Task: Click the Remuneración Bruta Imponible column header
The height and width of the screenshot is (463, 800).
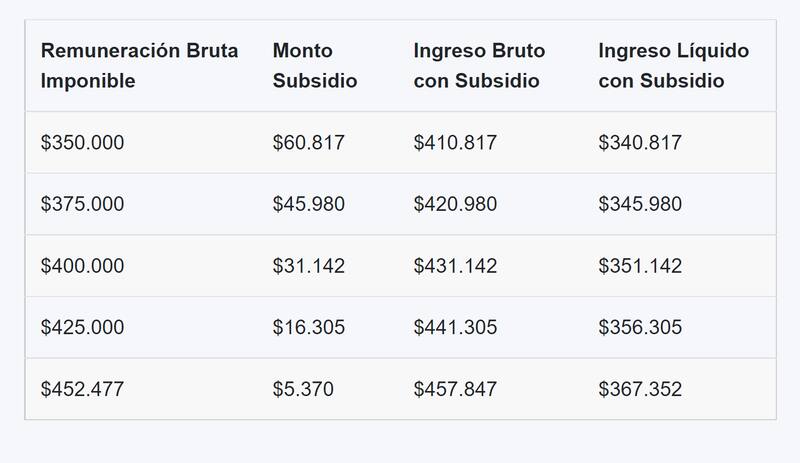Action: [x=139, y=66]
